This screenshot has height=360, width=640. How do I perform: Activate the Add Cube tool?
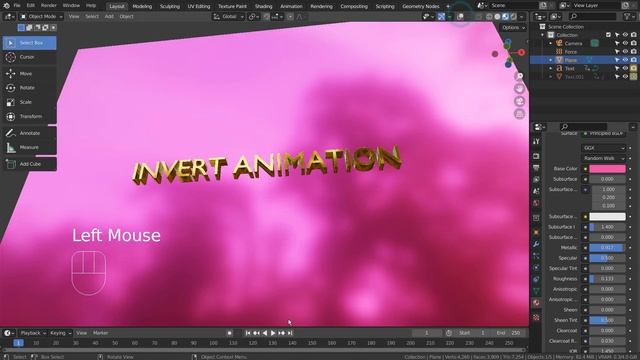(29, 164)
